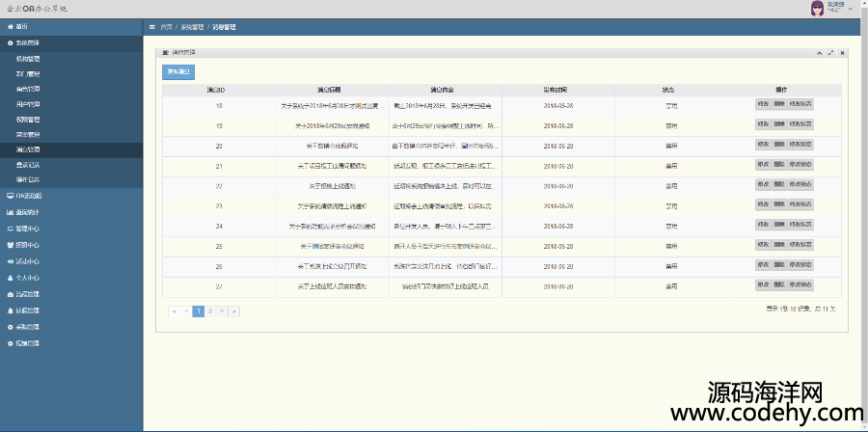868x432 pixels.
Task: Go to last page with » button
Action: click(233, 311)
